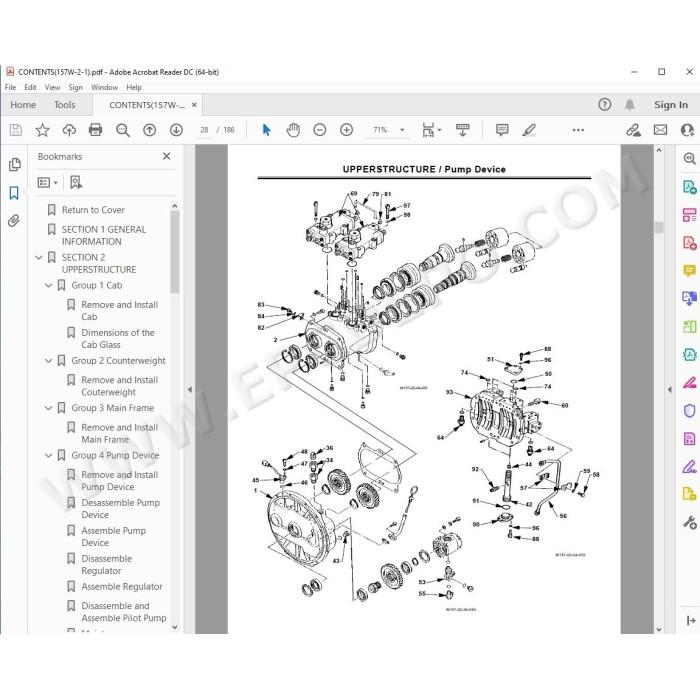The image size is (700, 700).
Task: Open help question mark icon
Action: point(604,104)
